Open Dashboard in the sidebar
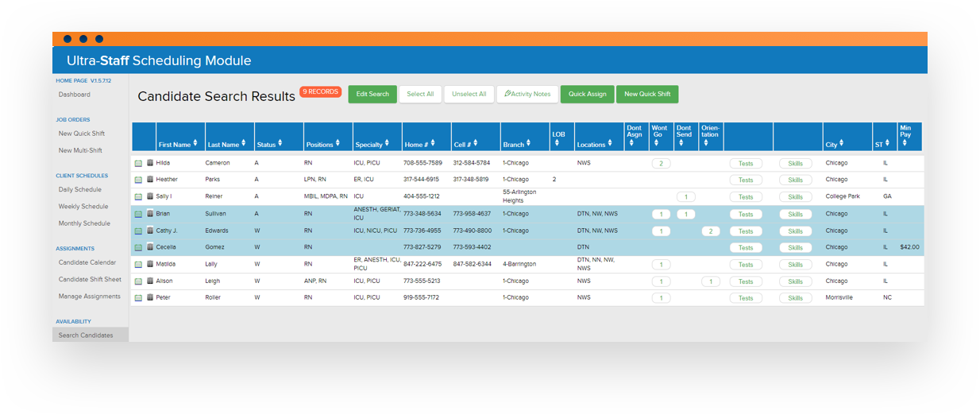The width and height of the screenshot is (980, 415). tap(75, 95)
